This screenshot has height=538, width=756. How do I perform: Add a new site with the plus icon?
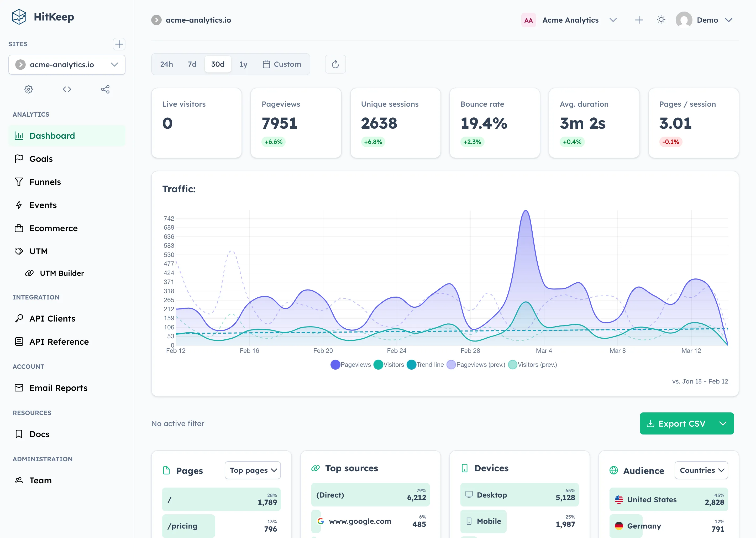[119, 44]
